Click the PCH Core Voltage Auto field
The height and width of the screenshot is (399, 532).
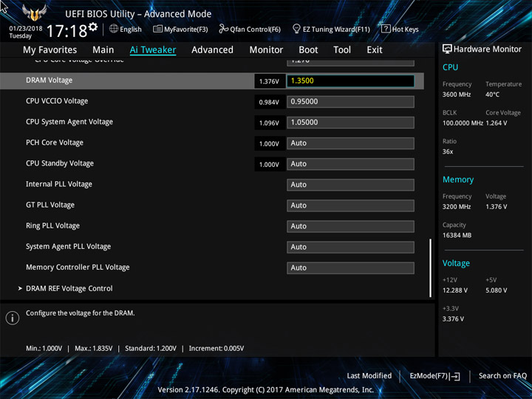350,143
